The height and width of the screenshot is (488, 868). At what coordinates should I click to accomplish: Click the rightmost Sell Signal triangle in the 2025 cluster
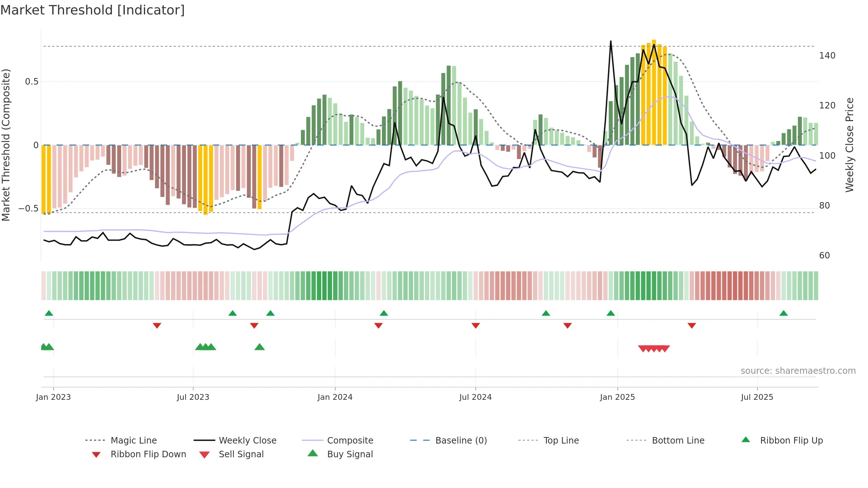point(665,348)
